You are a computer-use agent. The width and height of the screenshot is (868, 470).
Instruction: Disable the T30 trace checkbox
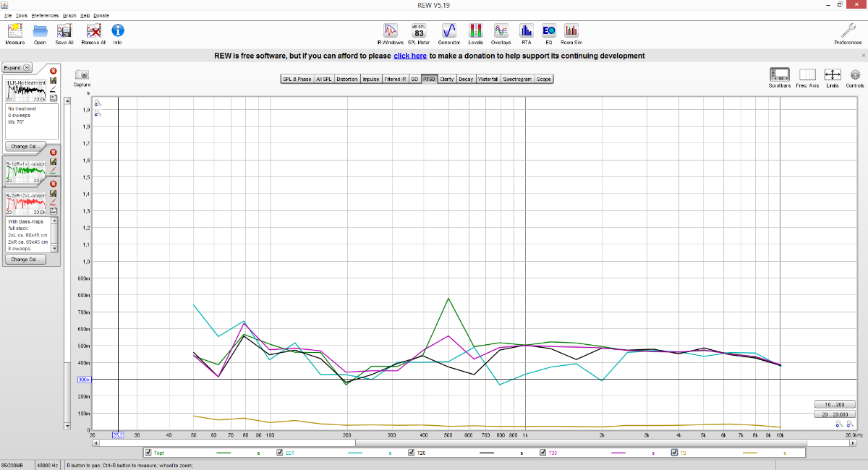point(543,453)
